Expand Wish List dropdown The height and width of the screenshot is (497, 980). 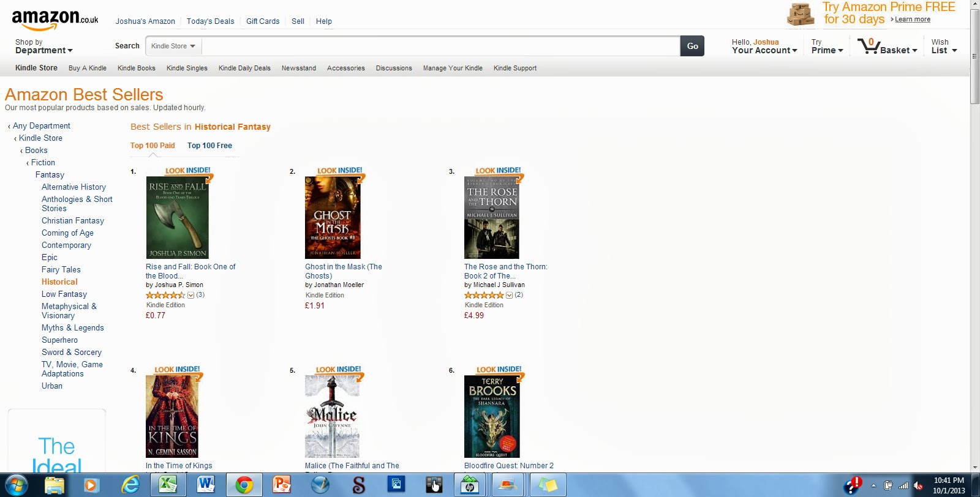(944, 47)
